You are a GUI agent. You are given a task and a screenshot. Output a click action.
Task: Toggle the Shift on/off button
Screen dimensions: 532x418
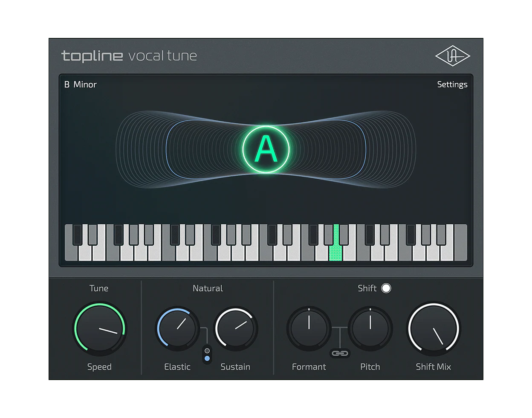tap(386, 288)
